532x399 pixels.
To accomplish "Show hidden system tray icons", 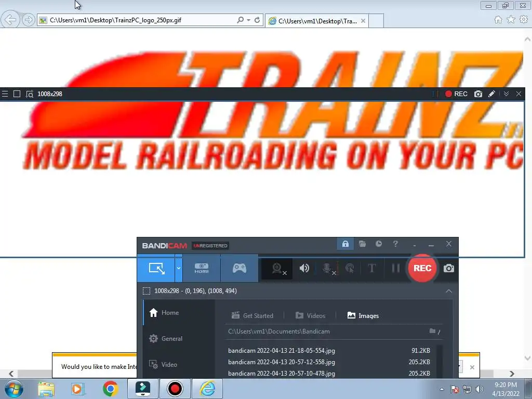I will coord(442,389).
